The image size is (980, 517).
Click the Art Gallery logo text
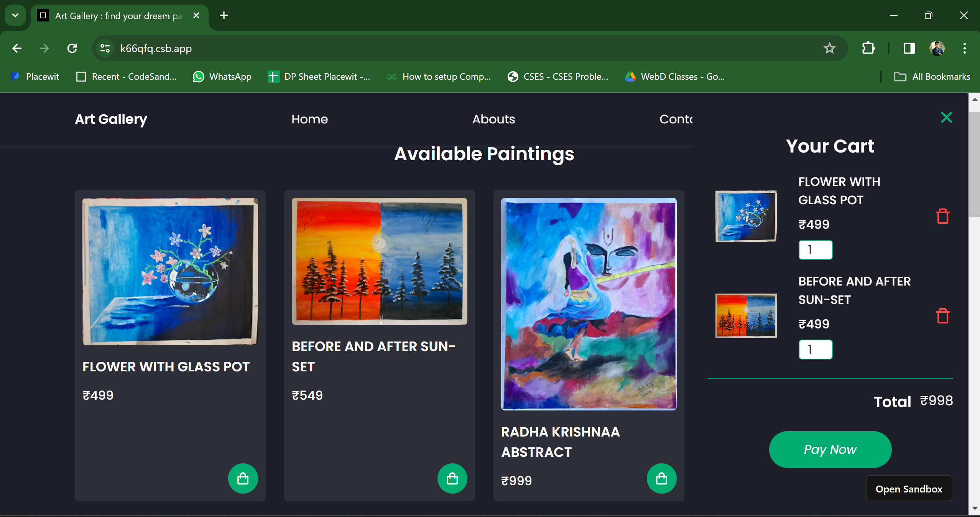tap(111, 119)
